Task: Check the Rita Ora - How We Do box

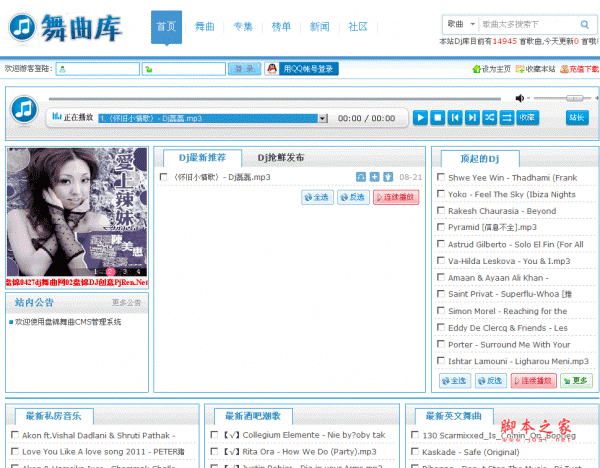Action: (214, 451)
